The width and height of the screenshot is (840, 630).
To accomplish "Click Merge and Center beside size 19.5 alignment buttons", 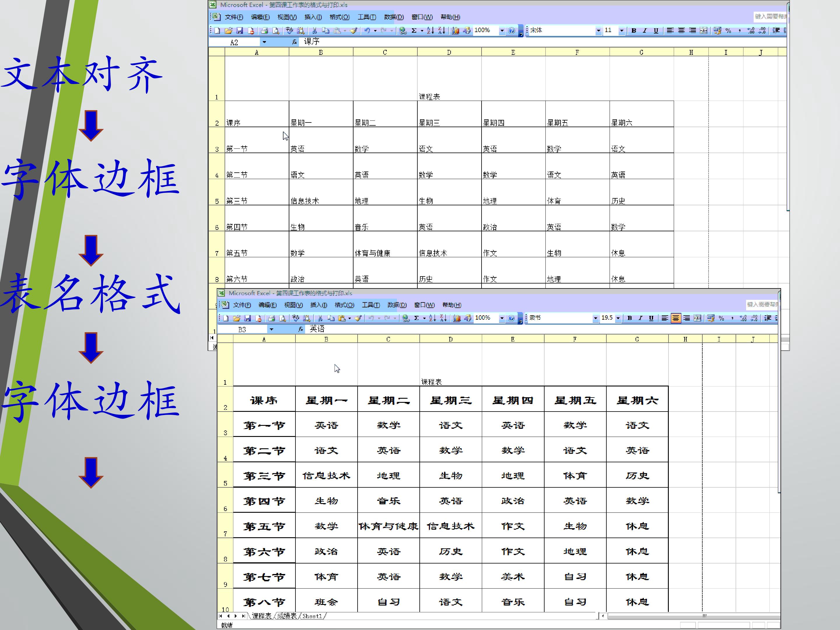I will click(697, 318).
